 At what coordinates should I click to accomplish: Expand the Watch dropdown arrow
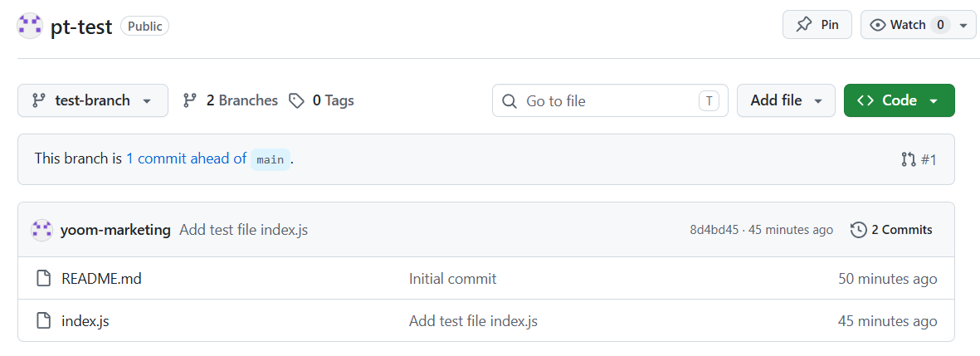click(x=963, y=26)
